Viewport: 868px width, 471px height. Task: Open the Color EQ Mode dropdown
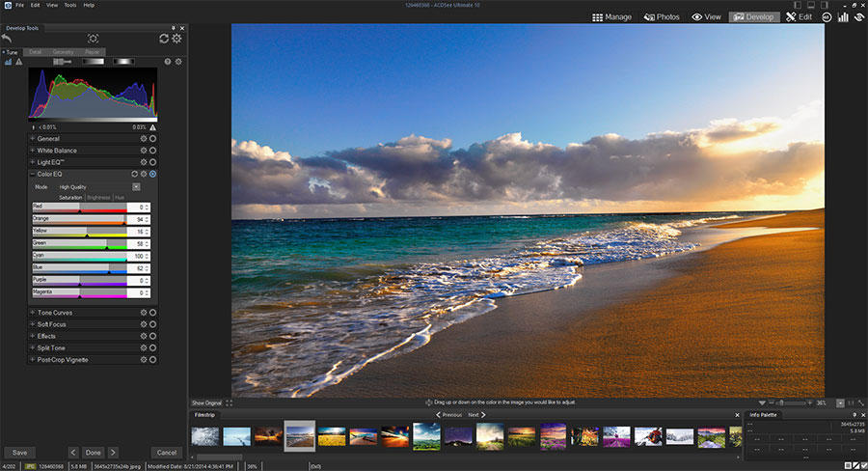[x=136, y=186]
